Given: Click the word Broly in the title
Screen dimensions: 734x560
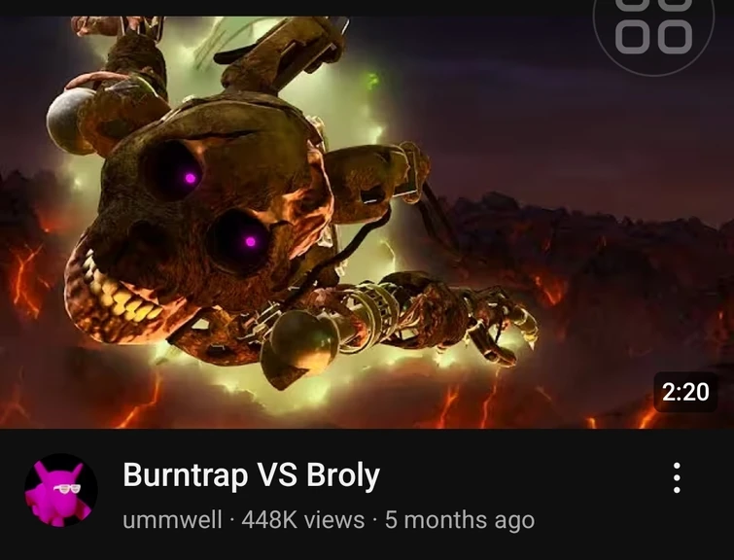Looking at the screenshot, I should point(343,474).
